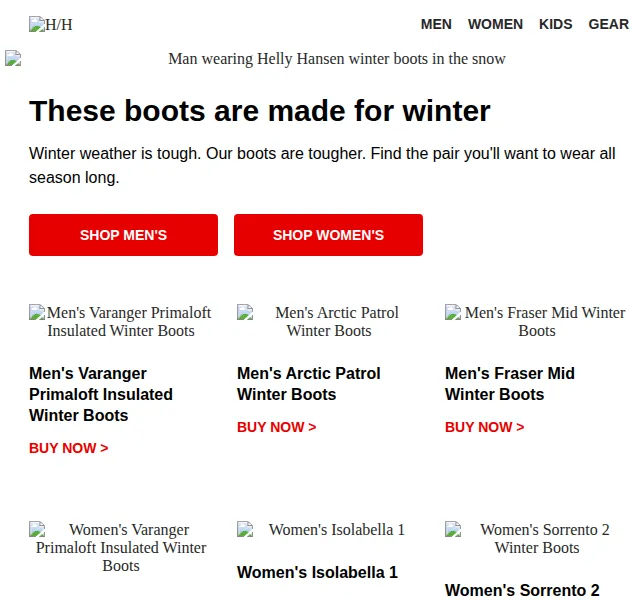This screenshot has height=600, width=640.
Task: Click the 'These boots are made for winter' heading
Action: click(x=260, y=111)
